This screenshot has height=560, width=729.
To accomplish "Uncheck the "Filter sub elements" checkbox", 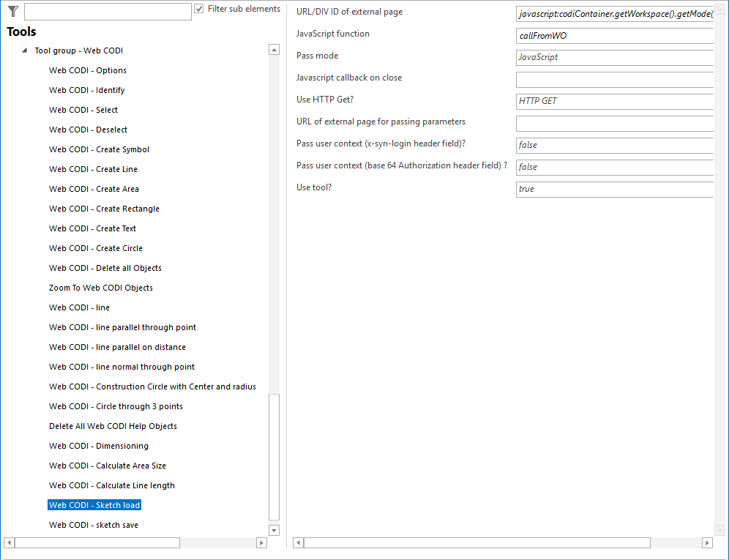I will pos(198,9).
